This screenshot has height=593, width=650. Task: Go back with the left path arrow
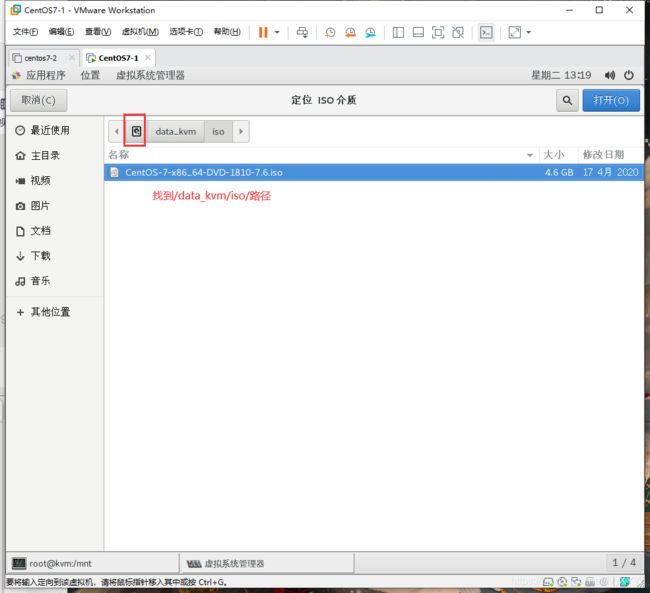[x=116, y=131]
